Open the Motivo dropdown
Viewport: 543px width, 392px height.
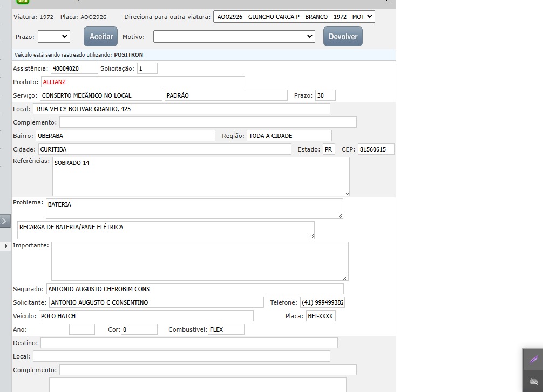coord(234,36)
